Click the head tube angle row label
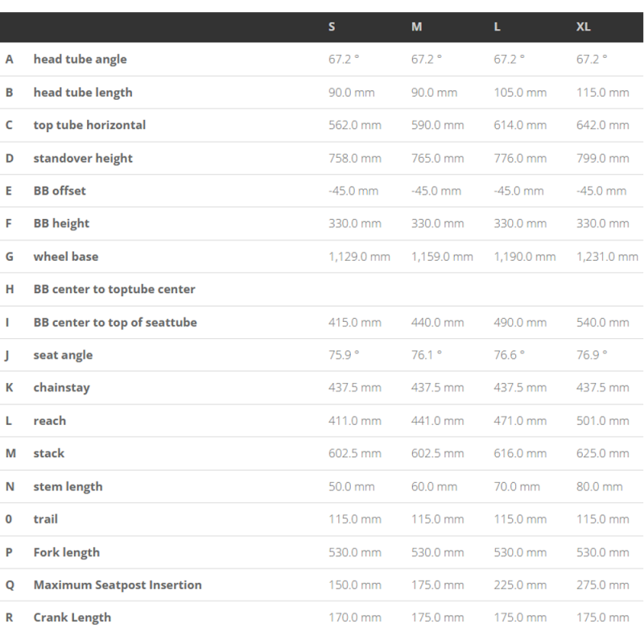This screenshot has width=644, height=644. point(80,60)
